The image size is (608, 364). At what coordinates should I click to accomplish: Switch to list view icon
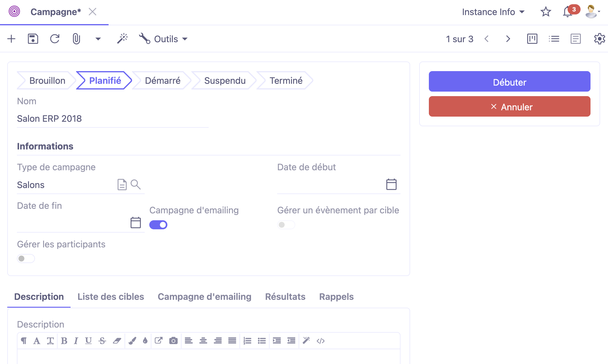(554, 39)
